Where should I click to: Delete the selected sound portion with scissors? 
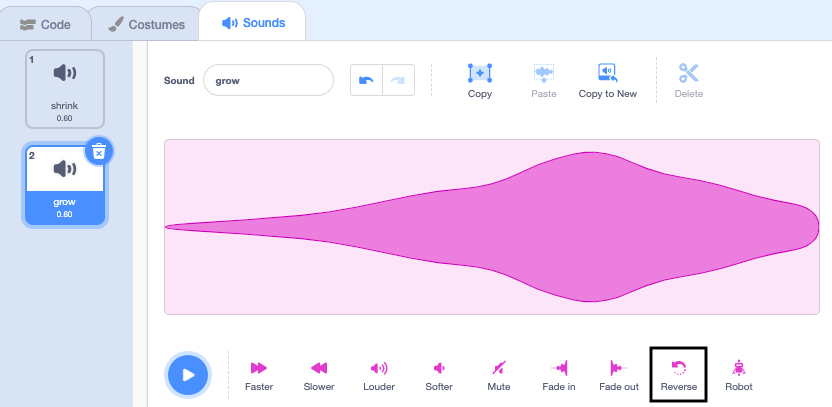pos(689,80)
